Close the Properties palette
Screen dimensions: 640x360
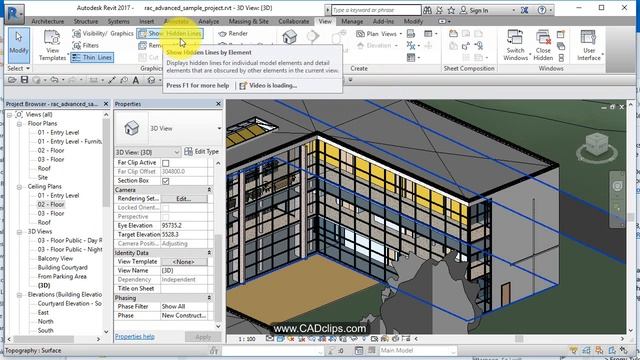[x=218, y=104]
